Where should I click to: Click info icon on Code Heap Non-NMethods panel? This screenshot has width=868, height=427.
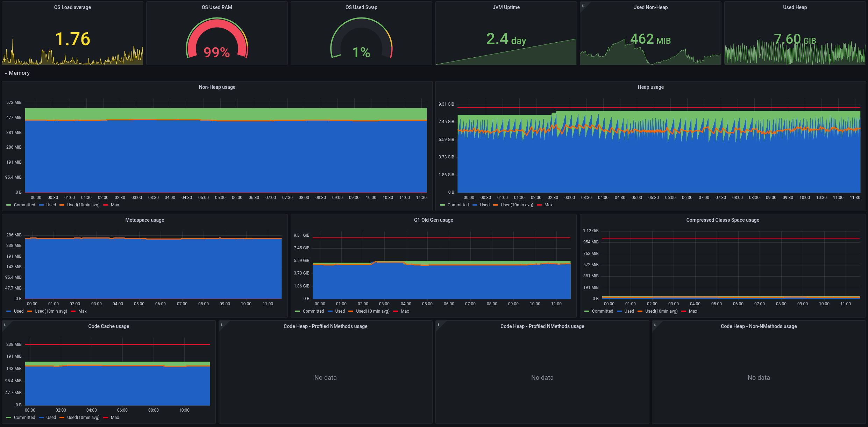pyautogui.click(x=655, y=325)
